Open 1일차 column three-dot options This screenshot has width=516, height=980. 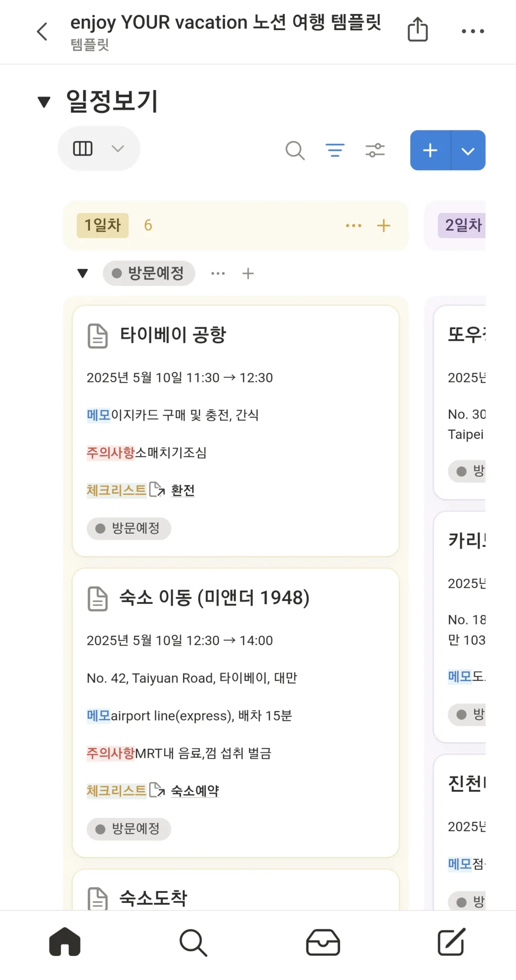pyautogui.click(x=353, y=225)
